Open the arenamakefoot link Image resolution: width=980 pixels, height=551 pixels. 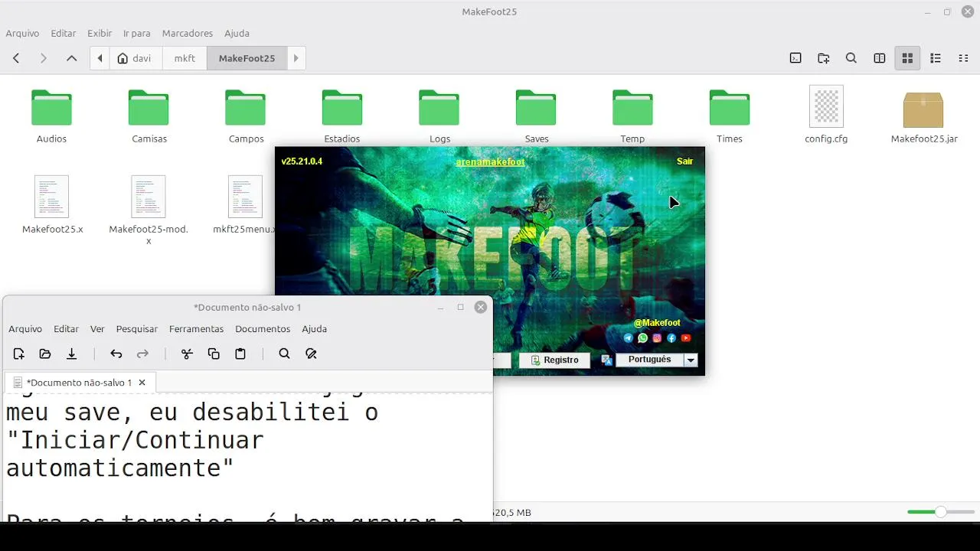click(490, 162)
